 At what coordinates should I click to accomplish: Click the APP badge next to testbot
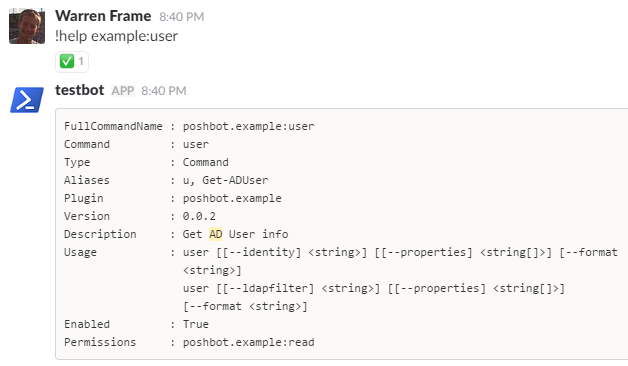123,91
